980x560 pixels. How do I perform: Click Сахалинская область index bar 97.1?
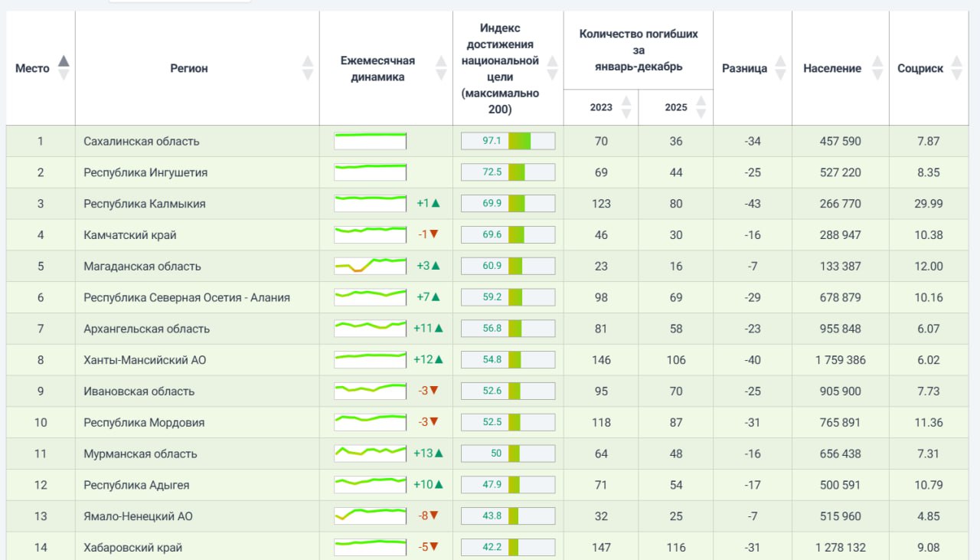[x=508, y=141]
